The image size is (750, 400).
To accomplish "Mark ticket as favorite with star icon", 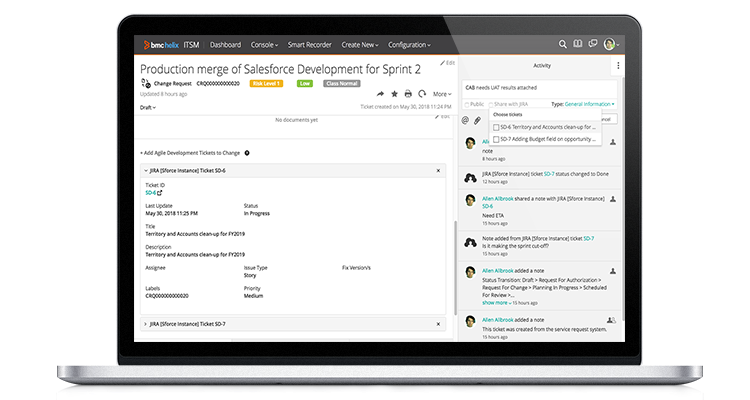I will [x=394, y=94].
